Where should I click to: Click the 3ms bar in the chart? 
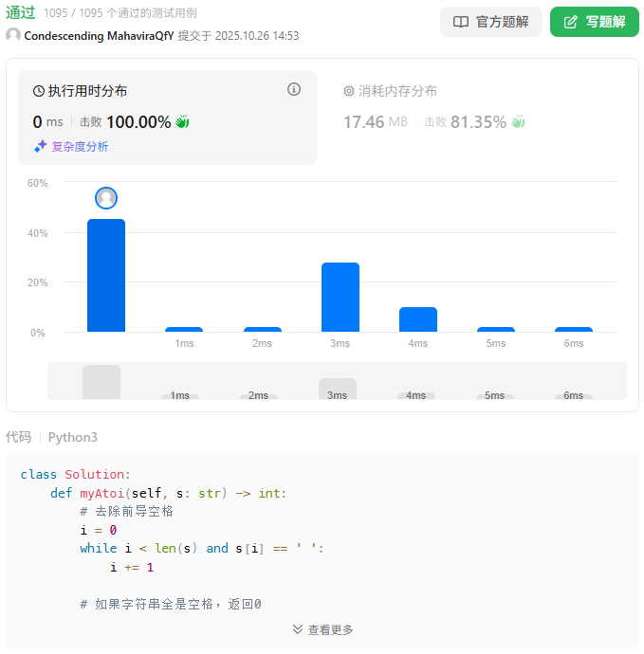click(340, 297)
